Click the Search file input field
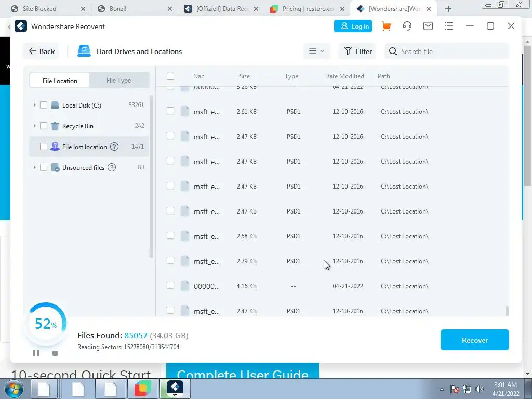 click(x=446, y=51)
